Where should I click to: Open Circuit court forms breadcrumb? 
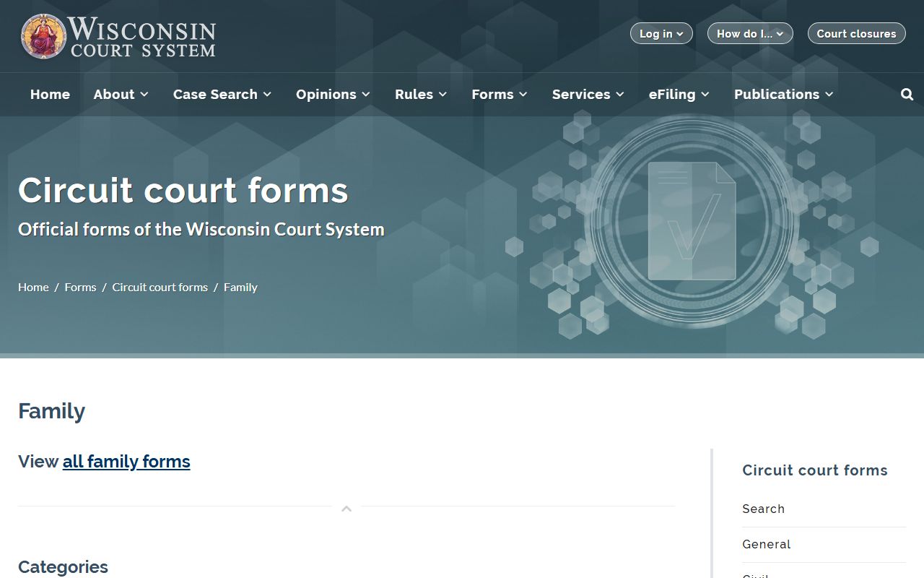[160, 287]
